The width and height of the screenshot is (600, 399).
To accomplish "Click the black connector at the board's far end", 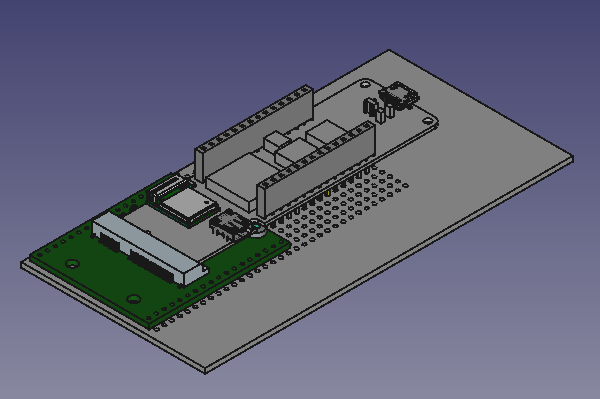I will click(399, 95).
